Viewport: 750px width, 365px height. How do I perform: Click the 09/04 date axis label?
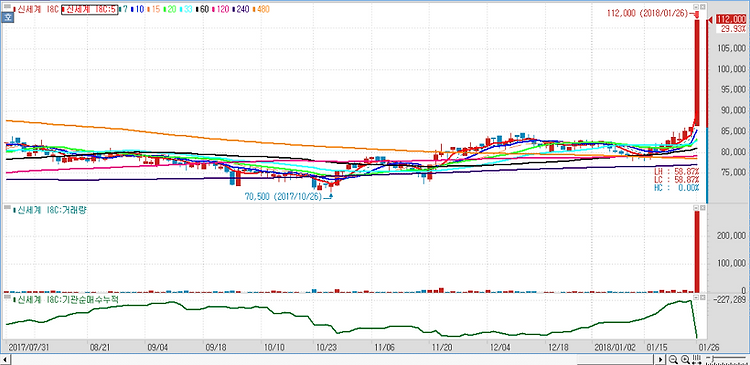pyautogui.click(x=158, y=346)
